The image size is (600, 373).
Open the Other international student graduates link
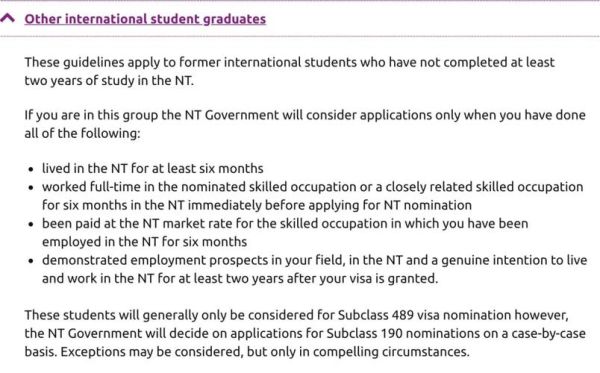(x=145, y=19)
